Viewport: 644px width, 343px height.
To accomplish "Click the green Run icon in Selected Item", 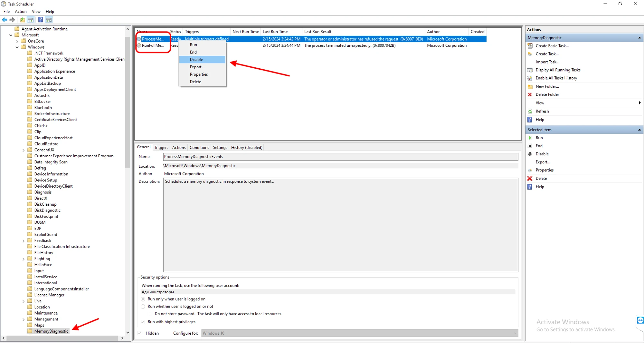I will [530, 138].
